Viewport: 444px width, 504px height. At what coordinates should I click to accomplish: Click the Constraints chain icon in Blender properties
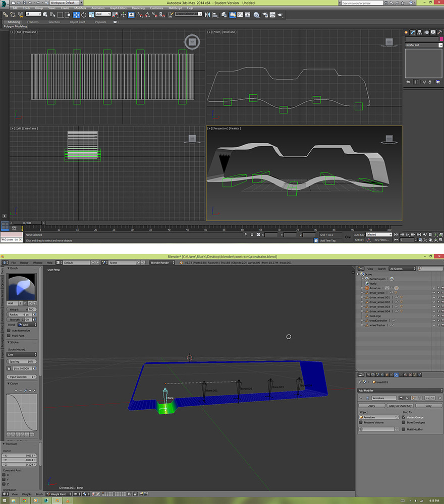coord(392,375)
